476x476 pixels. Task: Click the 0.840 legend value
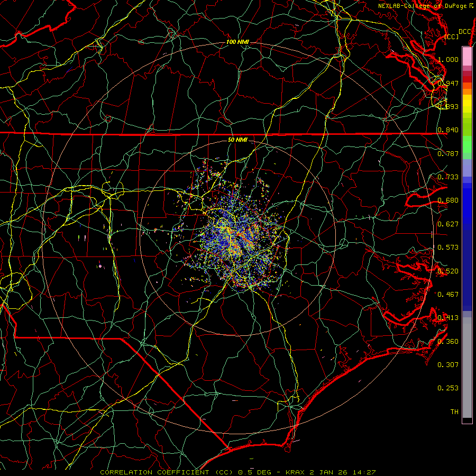pyautogui.click(x=448, y=130)
